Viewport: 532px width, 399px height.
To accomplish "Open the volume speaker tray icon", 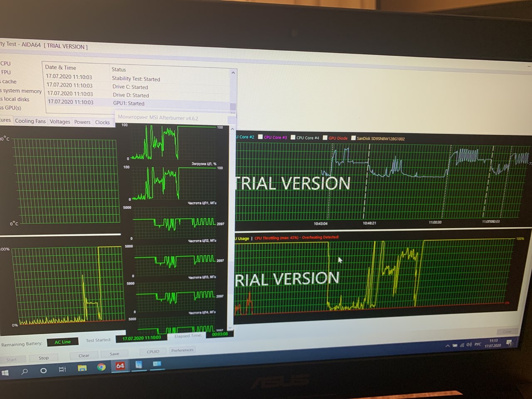I will (469, 345).
